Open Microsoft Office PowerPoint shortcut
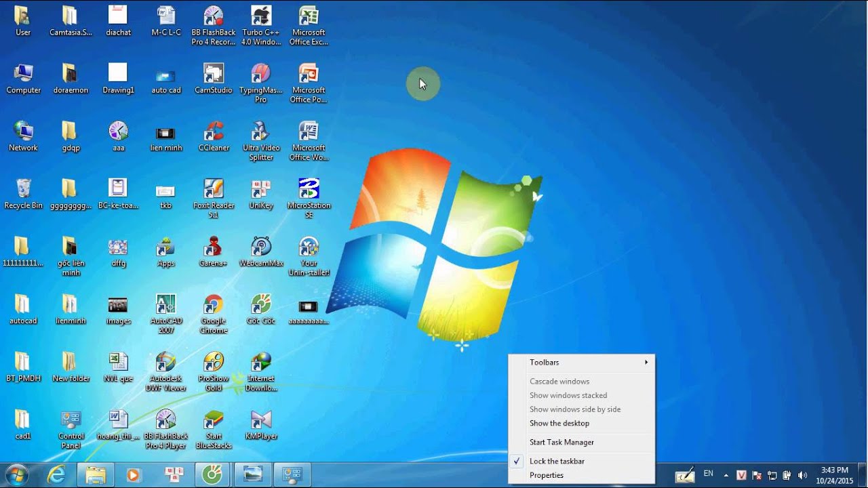Image resolution: width=868 pixels, height=488 pixels. pos(309,84)
